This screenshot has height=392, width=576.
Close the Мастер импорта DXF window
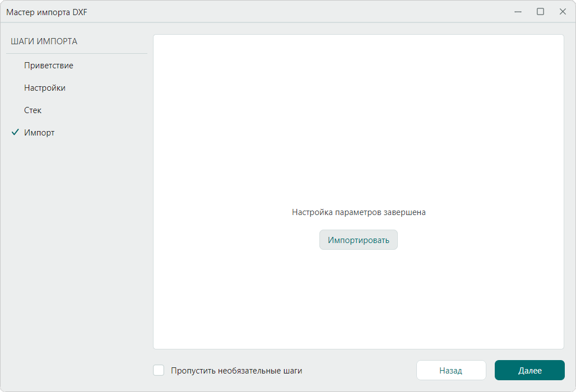563,12
